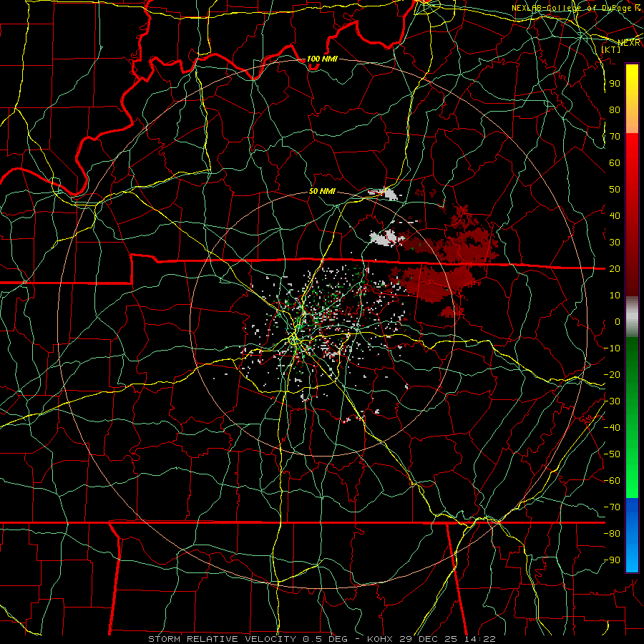The height and width of the screenshot is (644, 644).
Task: Click the -90 value on velocity scale
Action: (x=612, y=560)
